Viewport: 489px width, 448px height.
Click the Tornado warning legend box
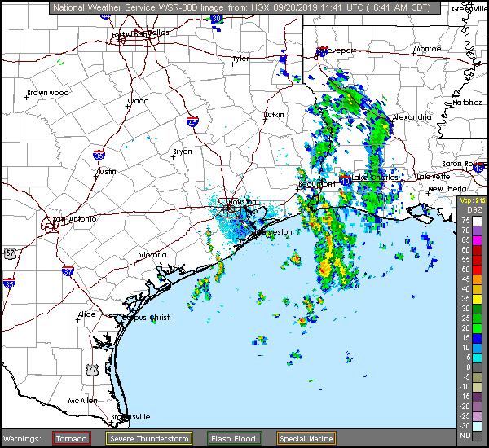(72, 439)
